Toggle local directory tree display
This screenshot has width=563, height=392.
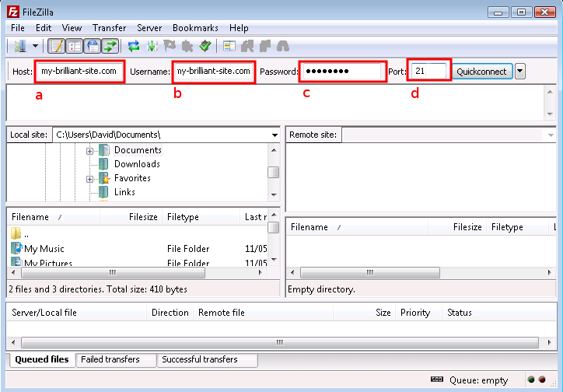tap(75, 46)
